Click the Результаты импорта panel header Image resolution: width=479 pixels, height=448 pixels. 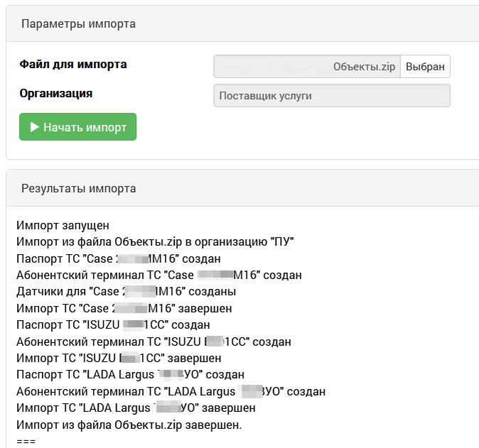tap(242, 188)
